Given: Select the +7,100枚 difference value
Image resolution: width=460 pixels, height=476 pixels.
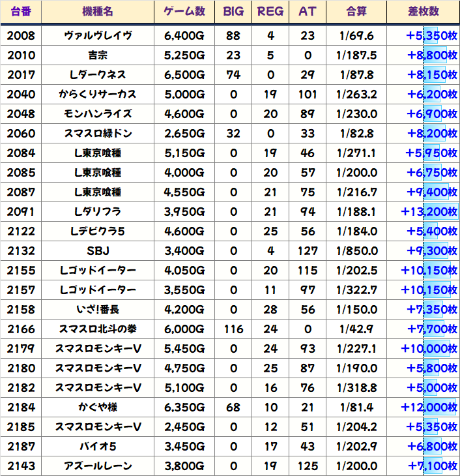Looking at the screenshot, I should coord(432,466).
